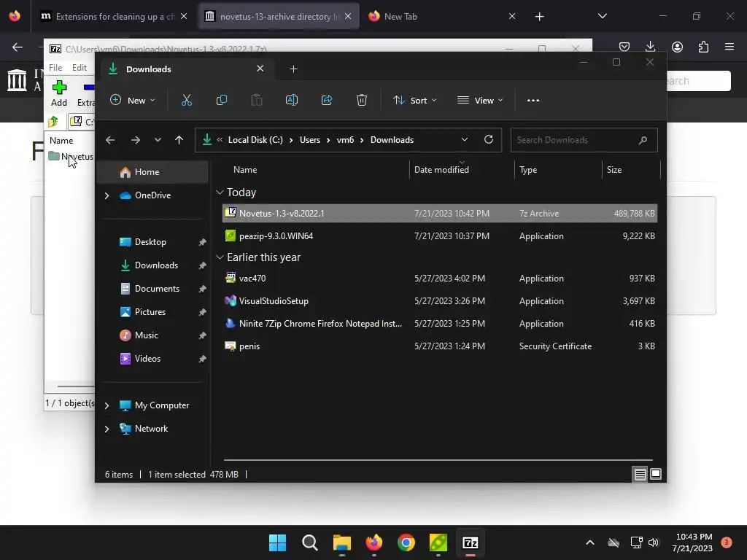747x560 pixels.
Task: Sort by Date modified column header
Action: tap(461, 170)
